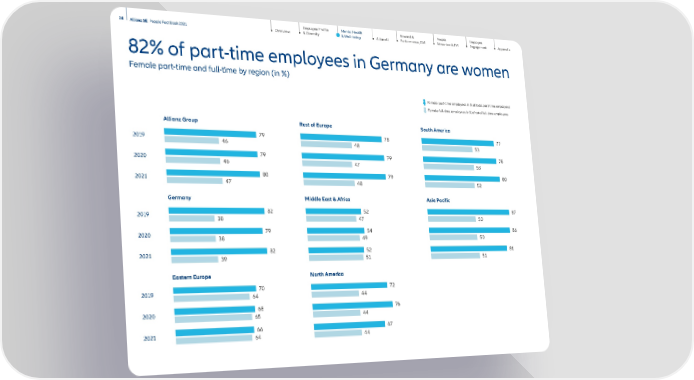
Task: Open the Appendix tab in the header
Action: coord(504,49)
